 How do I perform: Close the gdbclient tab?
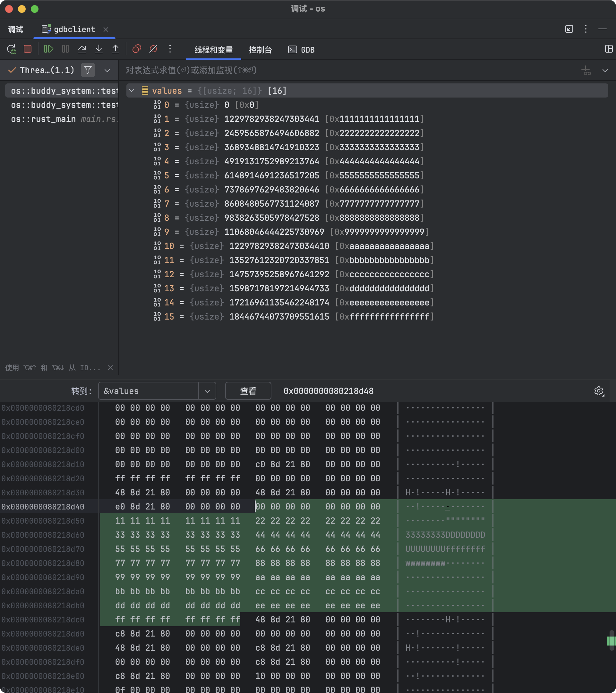pyautogui.click(x=106, y=30)
